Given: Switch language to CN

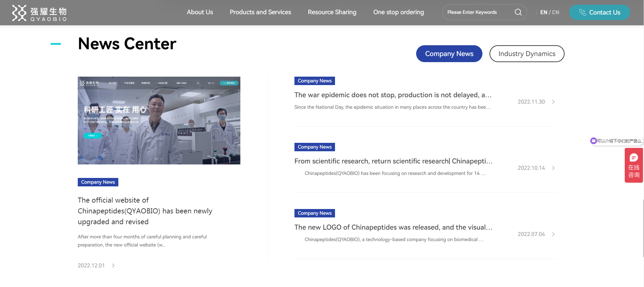Looking at the screenshot, I should point(556,12).
